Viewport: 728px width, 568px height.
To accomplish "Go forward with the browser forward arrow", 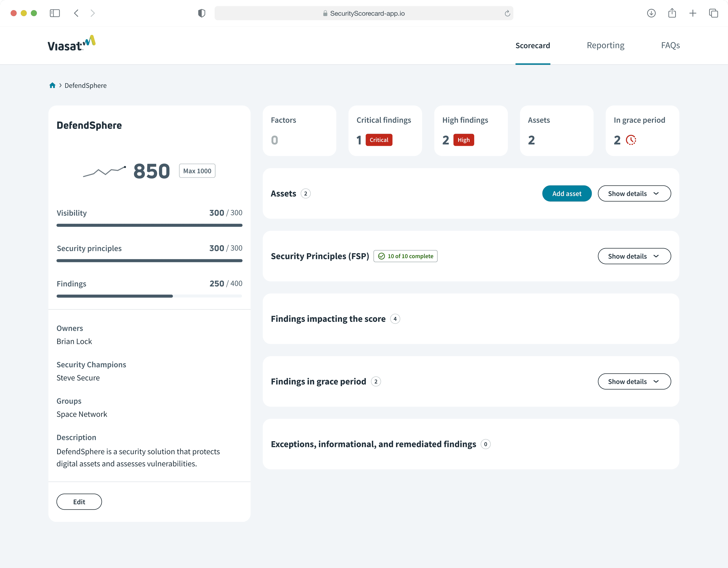I will tap(93, 13).
